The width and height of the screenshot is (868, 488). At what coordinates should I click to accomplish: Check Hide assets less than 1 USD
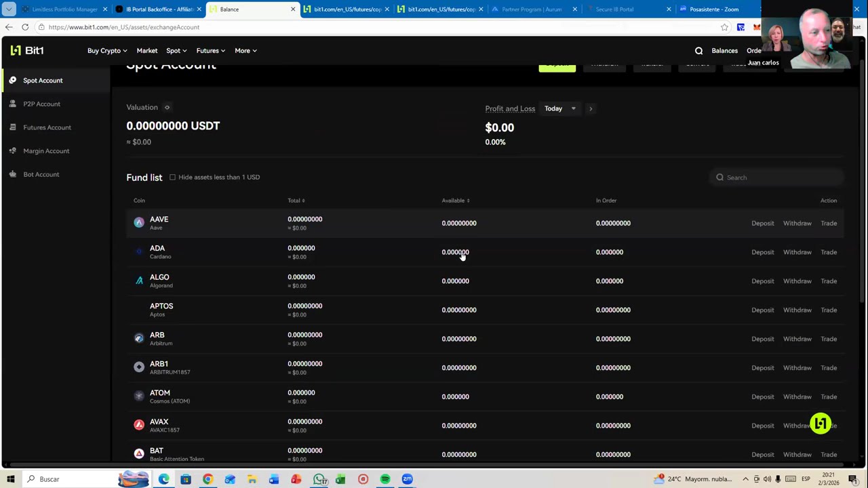[172, 177]
